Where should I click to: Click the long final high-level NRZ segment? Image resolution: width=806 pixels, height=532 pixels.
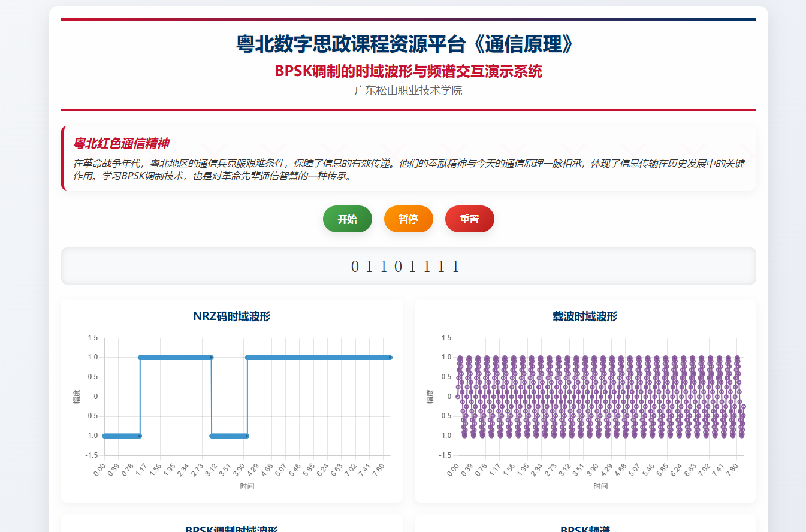coord(318,358)
